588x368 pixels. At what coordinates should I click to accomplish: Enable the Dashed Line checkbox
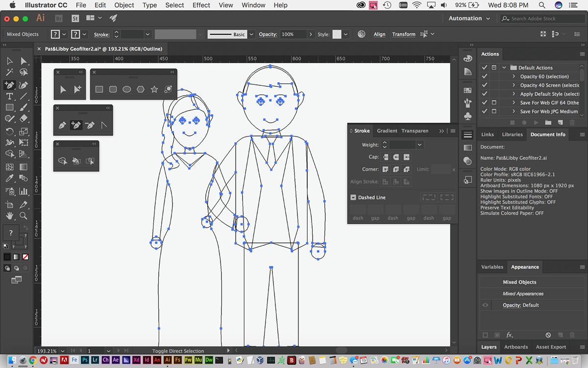(x=353, y=197)
